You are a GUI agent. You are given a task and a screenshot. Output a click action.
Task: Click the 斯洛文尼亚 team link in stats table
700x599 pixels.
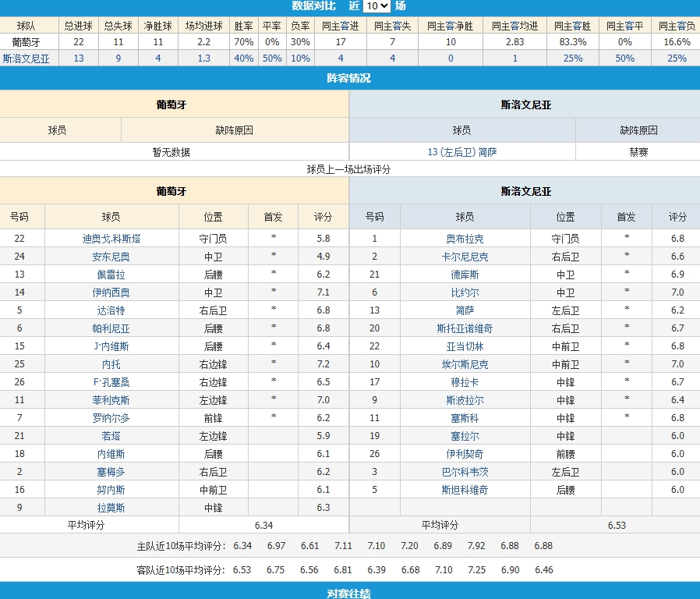tap(30, 58)
